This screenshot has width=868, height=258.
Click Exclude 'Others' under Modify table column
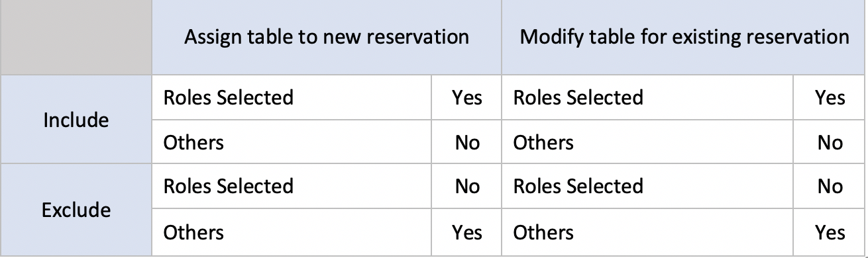point(543,232)
